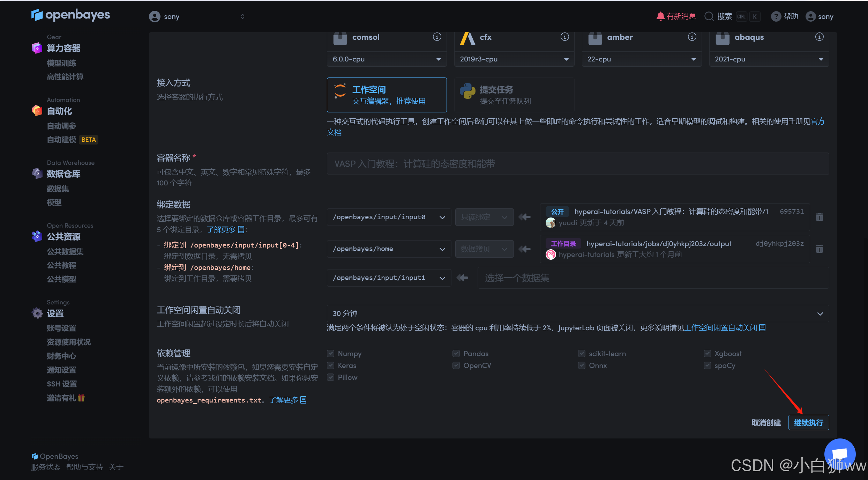Click the 取消创建 button
Image resolution: width=868 pixels, height=480 pixels.
coord(766,423)
